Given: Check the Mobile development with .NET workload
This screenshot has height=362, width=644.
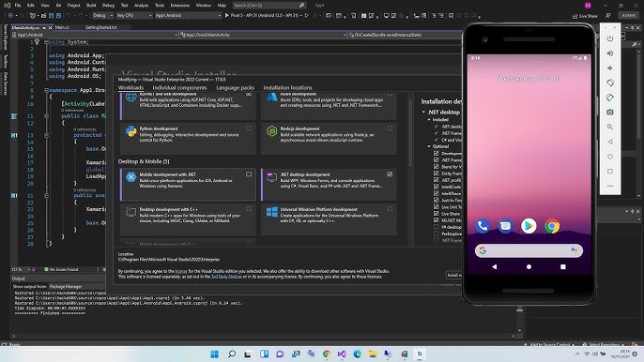Looking at the screenshot, I should tap(249, 174).
